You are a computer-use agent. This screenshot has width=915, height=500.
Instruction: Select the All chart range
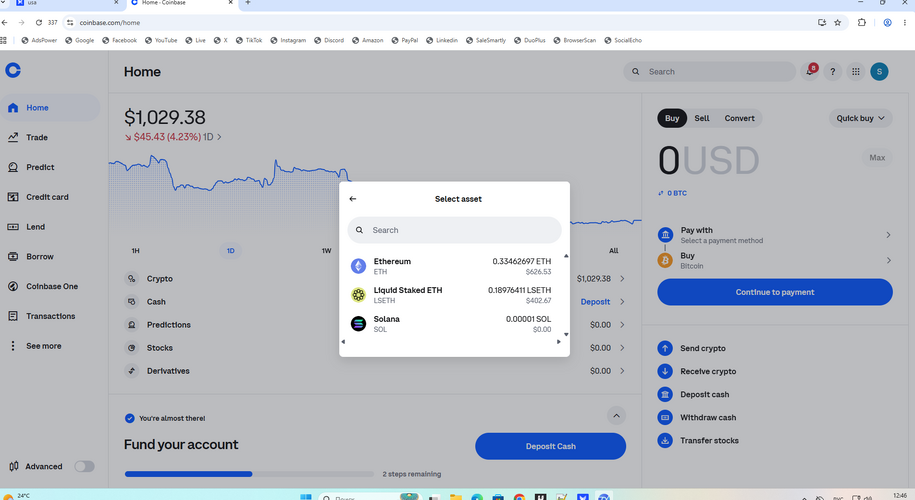(613, 251)
